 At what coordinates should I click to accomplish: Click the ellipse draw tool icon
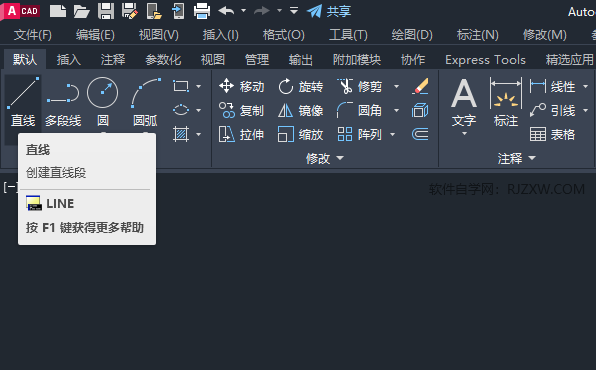(181, 110)
